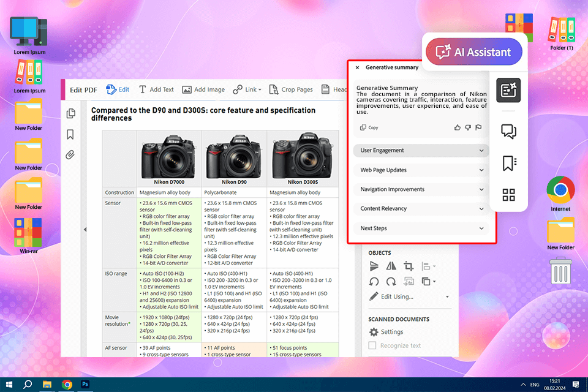Copy the generative summary text
The width and height of the screenshot is (588, 392).
pyautogui.click(x=369, y=127)
